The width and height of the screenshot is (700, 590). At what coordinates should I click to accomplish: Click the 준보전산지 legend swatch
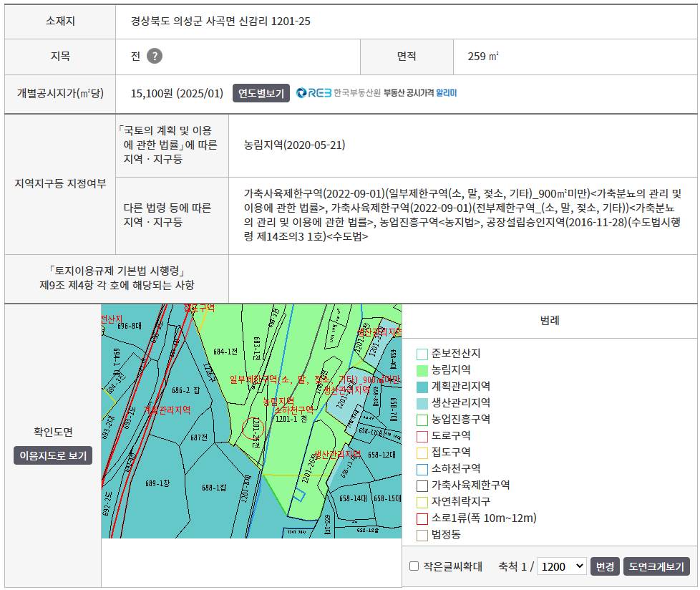pos(422,354)
